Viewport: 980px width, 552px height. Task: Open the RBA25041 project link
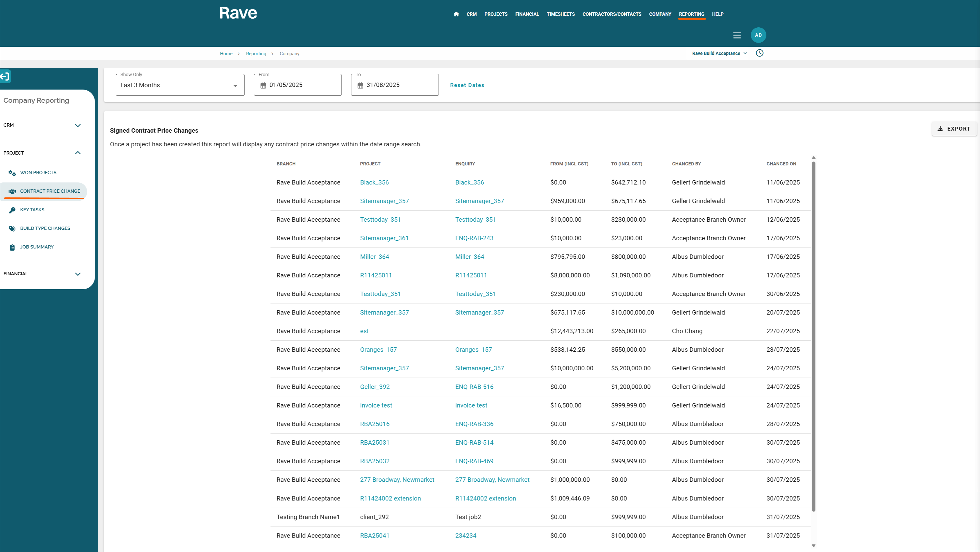coord(374,536)
